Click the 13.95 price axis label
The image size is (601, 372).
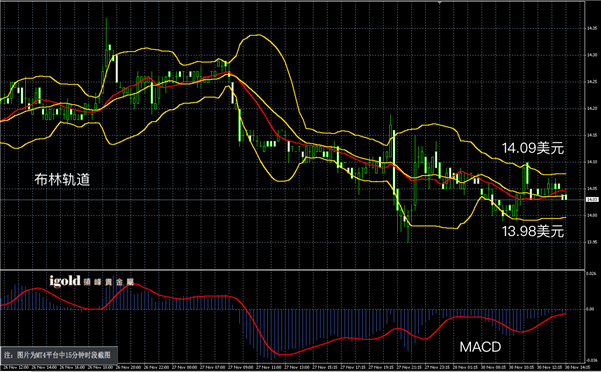(x=591, y=242)
